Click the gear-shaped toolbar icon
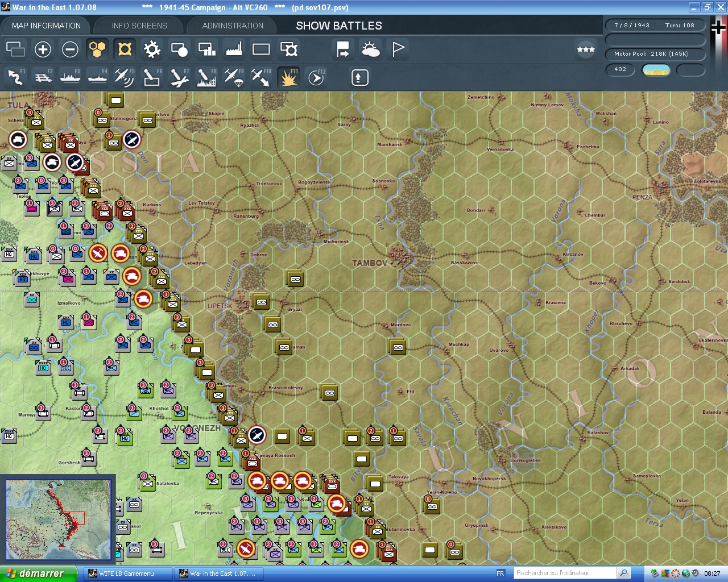The image size is (728, 582). pos(152,49)
